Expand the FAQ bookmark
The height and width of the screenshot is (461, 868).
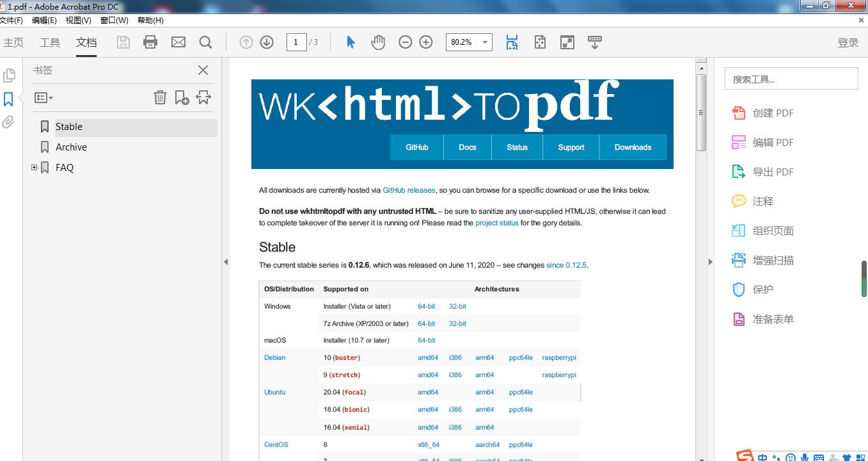point(35,168)
